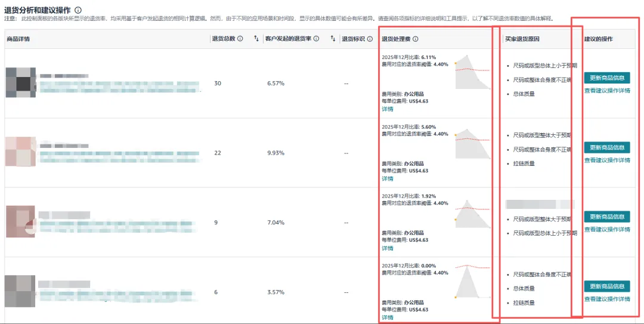Open 详情 link under the 1.92% ratio
Viewport: 644px width, 324px height.
[388, 248]
